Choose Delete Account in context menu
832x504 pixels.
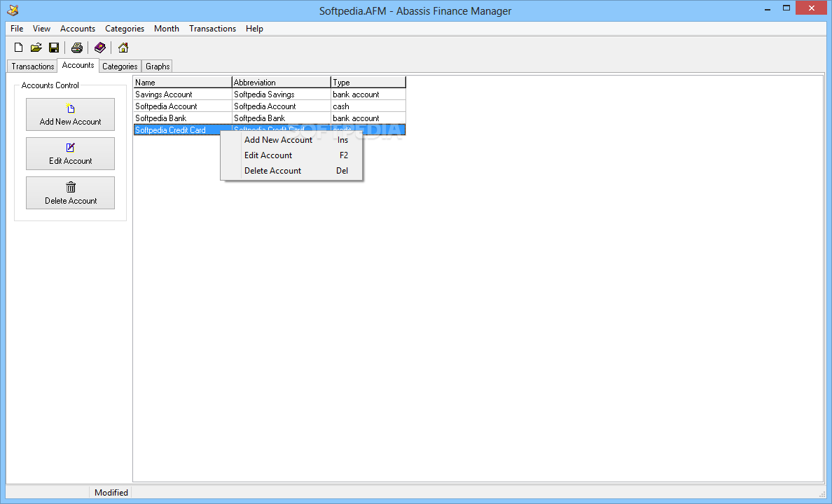[291, 171]
